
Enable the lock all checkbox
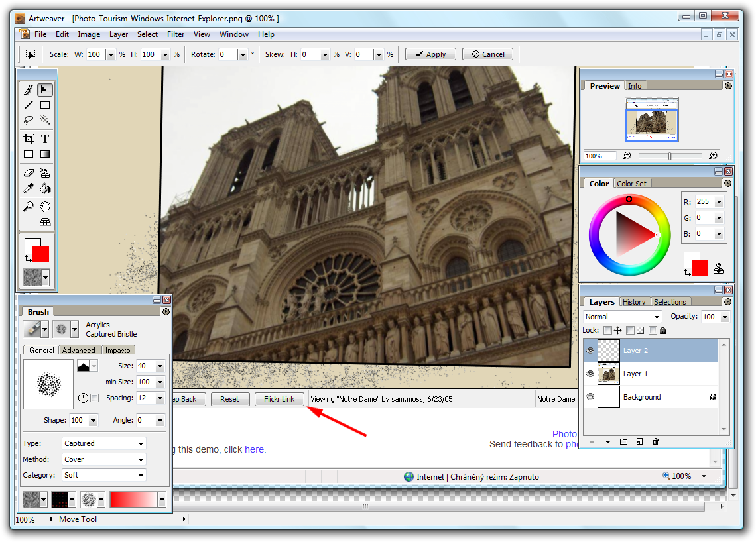653,330
